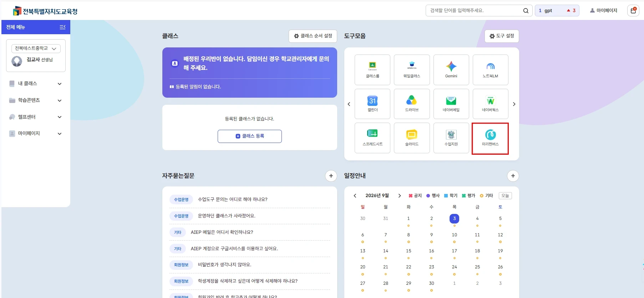Launch the 미리캔버스 tool
The image size is (644, 298).
tap(490, 138)
